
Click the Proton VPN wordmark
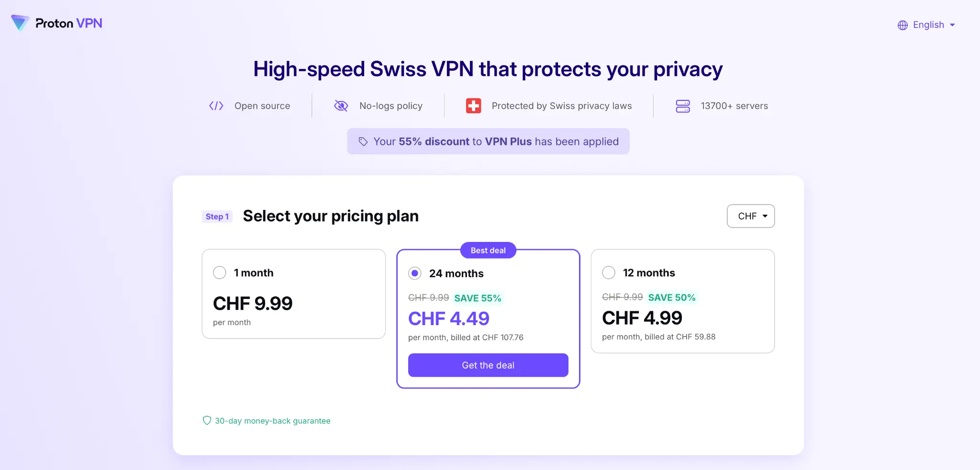(69, 23)
